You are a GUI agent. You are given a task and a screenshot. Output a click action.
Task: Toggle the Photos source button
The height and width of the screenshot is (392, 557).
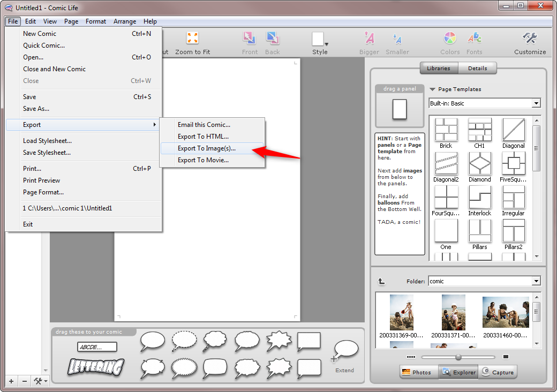point(416,372)
